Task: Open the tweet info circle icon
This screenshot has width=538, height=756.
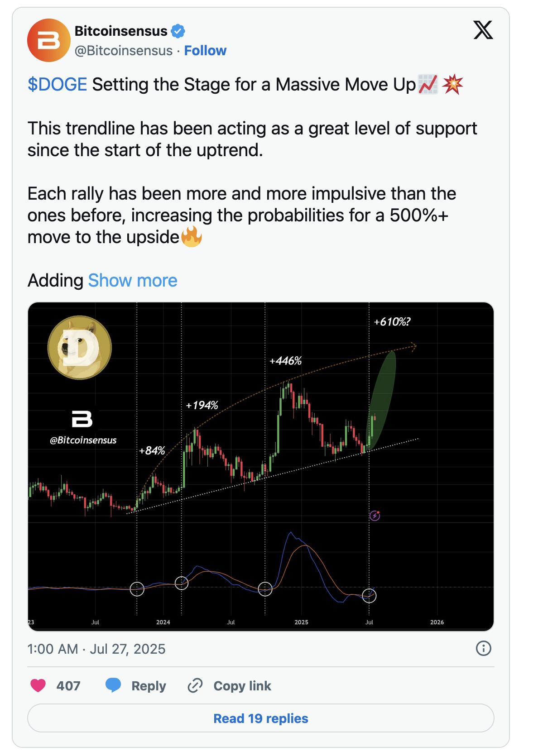Action: coord(484,648)
